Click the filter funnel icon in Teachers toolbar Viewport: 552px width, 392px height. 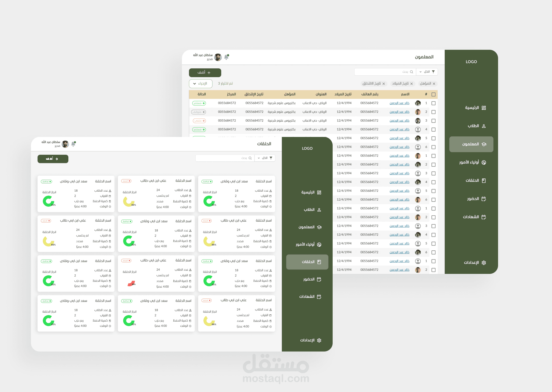tap(433, 72)
